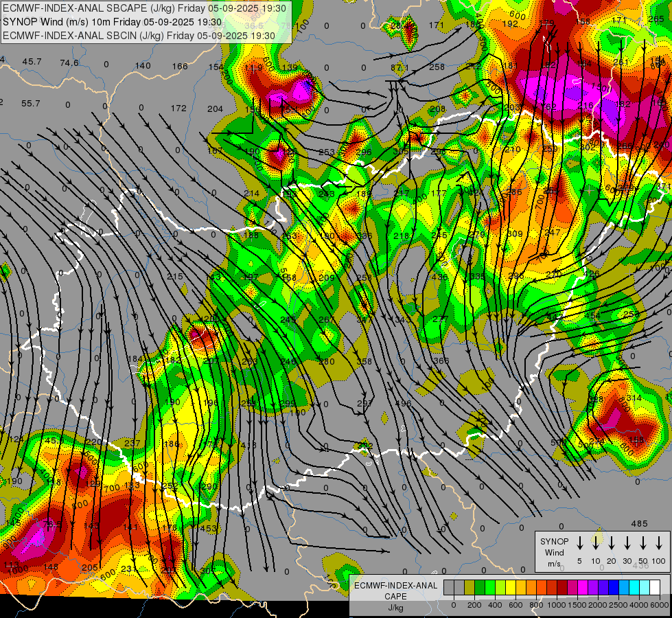This screenshot has height=618, width=672.
Task: Click the SBCAPE title line at top
Action: click(144, 8)
